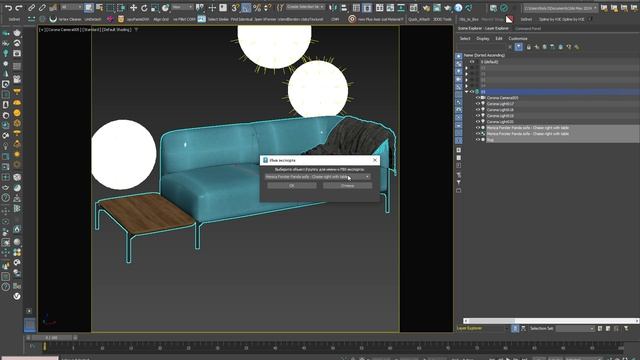Expand layer 01 in Layer Explorer
The width and height of the screenshot is (640, 360).
(467, 68)
